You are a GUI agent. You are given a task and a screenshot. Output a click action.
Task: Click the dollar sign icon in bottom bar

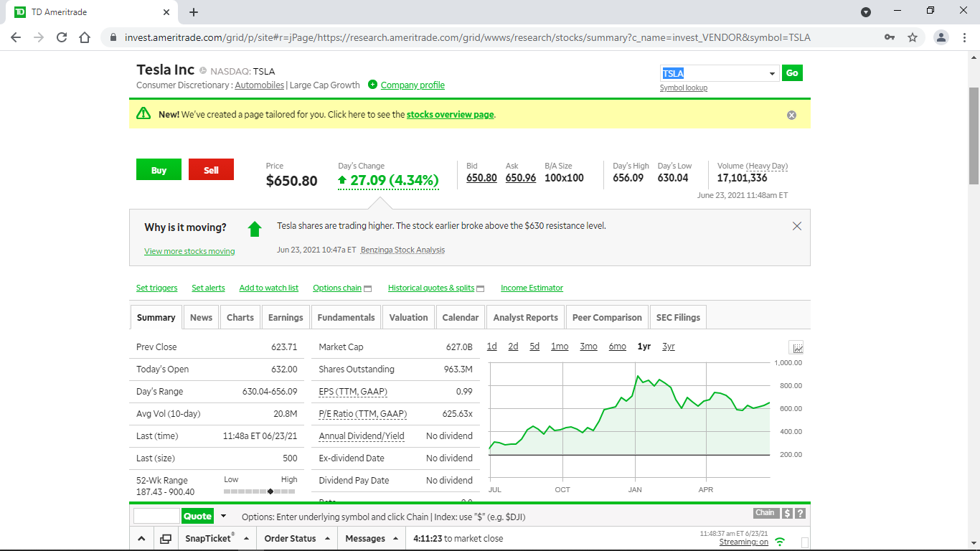pyautogui.click(x=787, y=513)
